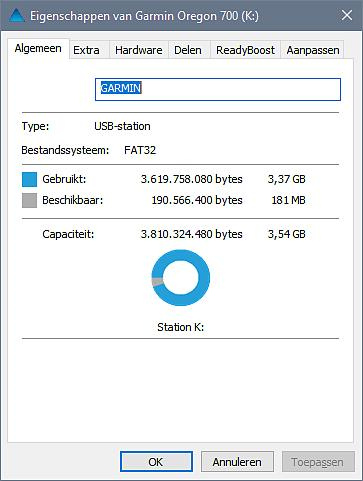Click the gray Beschikbaar color square

29,200
